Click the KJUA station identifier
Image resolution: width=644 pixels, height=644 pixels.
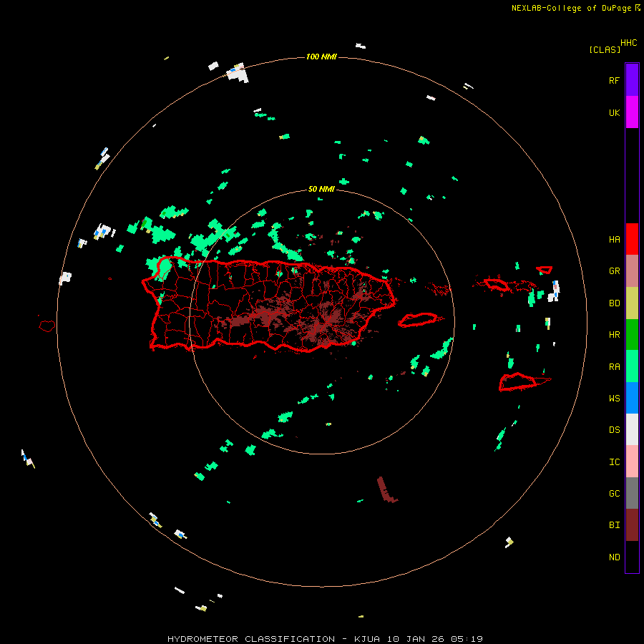367,639
